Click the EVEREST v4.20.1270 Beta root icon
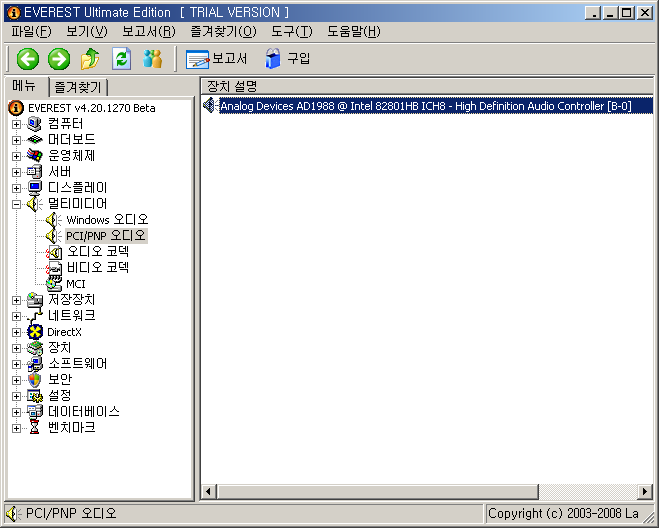This screenshot has width=659, height=528. (16, 108)
